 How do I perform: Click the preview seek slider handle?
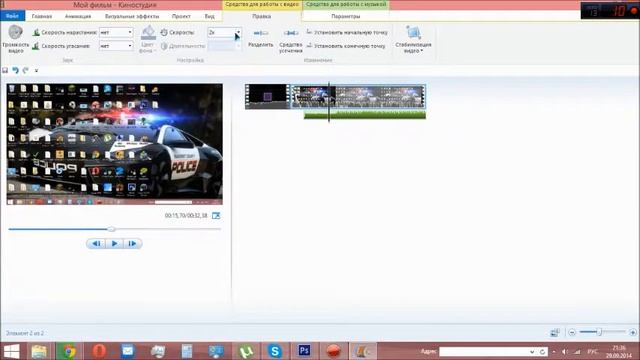pyautogui.click(x=111, y=229)
